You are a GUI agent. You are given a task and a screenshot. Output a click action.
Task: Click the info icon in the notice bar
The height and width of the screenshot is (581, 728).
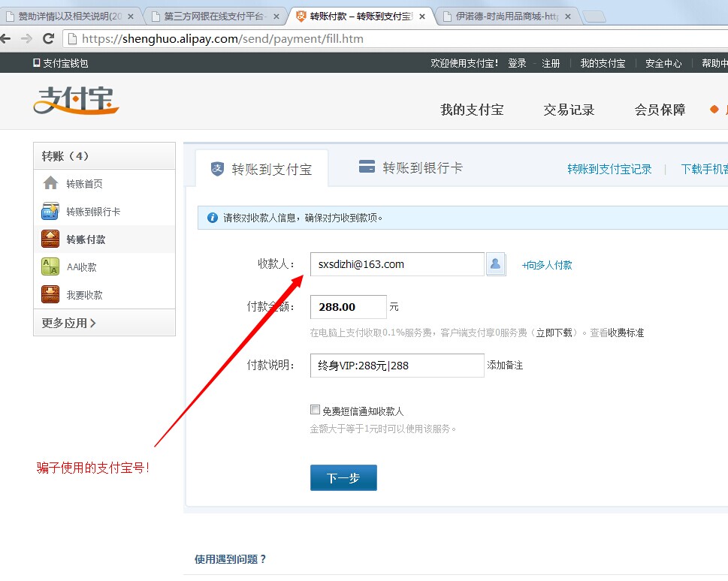(212, 218)
